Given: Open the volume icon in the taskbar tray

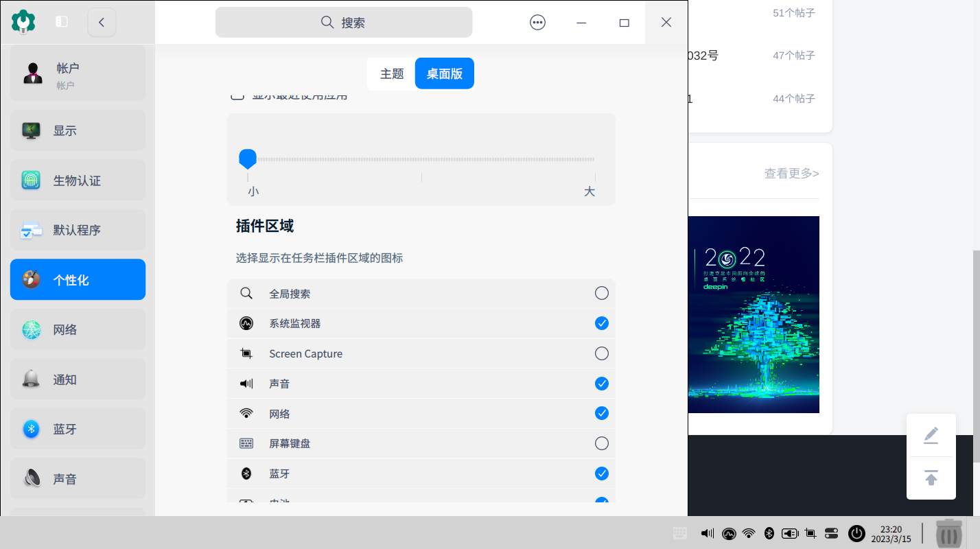Looking at the screenshot, I should click(x=708, y=533).
